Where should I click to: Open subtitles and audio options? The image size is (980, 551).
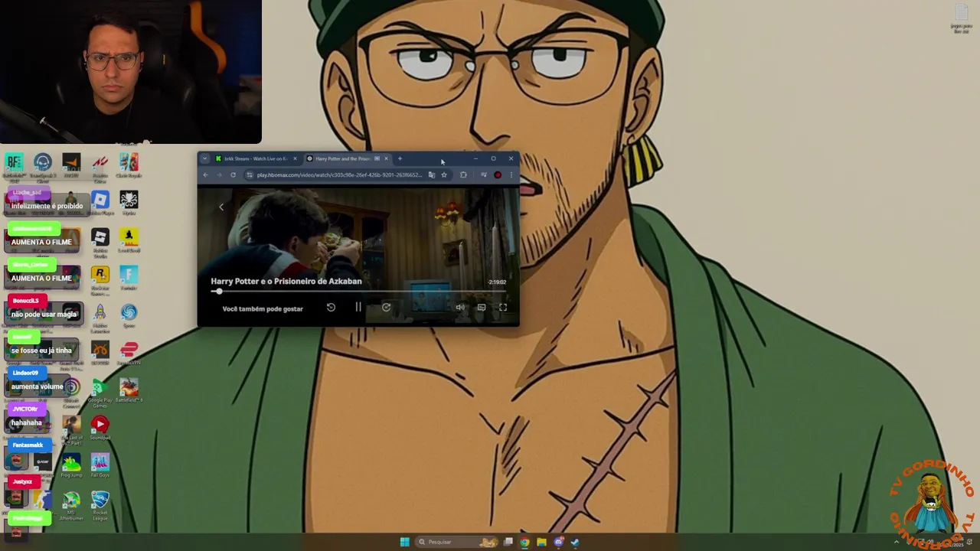pyautogui.click(x=482, y=308)
